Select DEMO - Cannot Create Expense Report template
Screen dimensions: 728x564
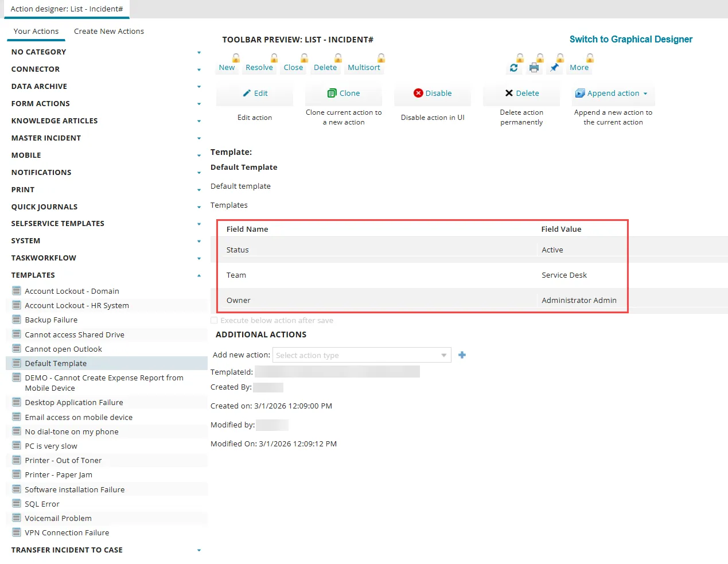104,383
